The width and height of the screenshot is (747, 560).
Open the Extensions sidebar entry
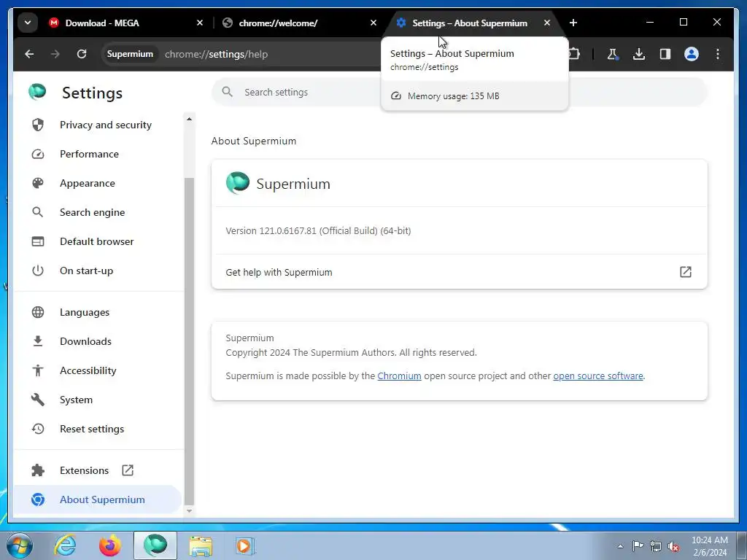98,470
